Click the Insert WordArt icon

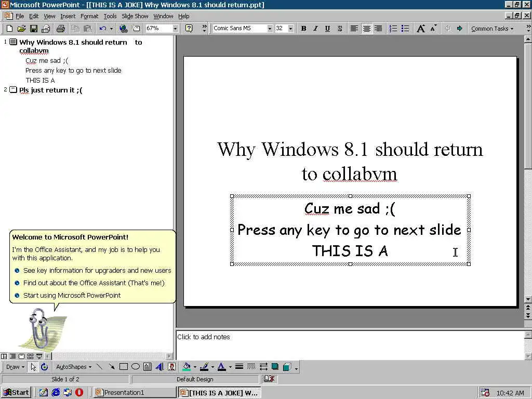(x=159, y=367)
